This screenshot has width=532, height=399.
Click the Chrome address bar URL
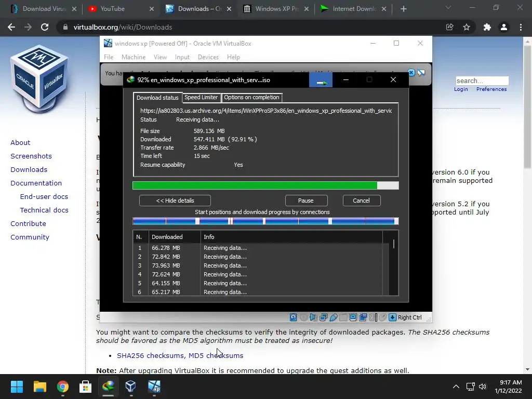coord(123,27)
